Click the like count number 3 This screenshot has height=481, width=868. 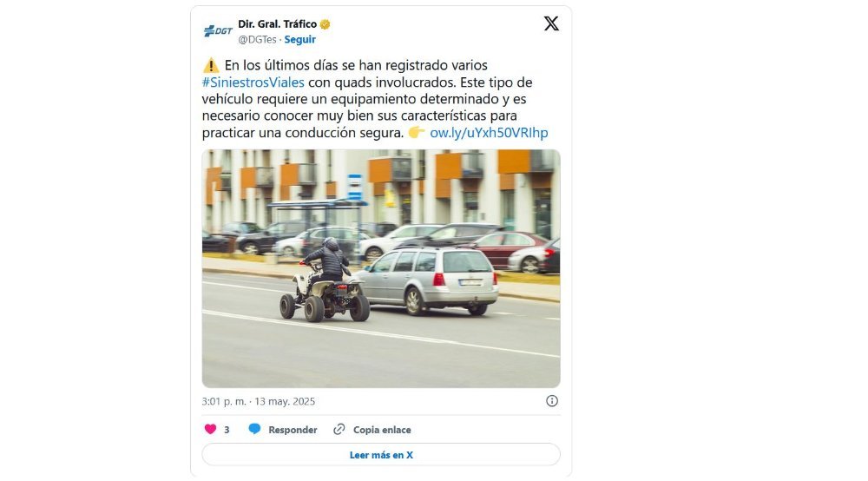click(x=227, y=430)
